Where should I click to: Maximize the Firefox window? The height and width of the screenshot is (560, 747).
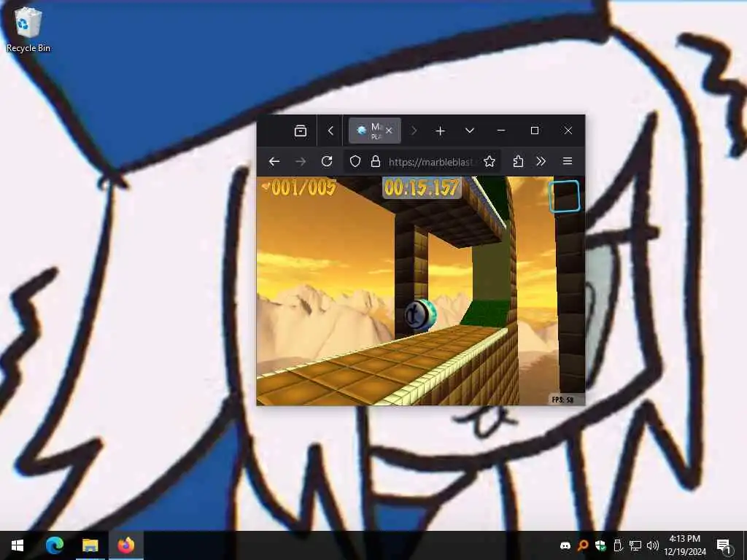535,131
